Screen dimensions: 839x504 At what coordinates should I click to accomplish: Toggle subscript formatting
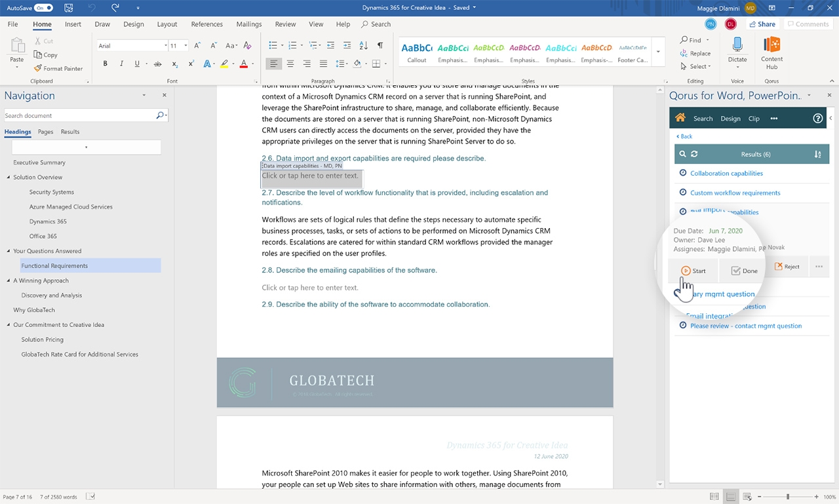coord(174,64)
